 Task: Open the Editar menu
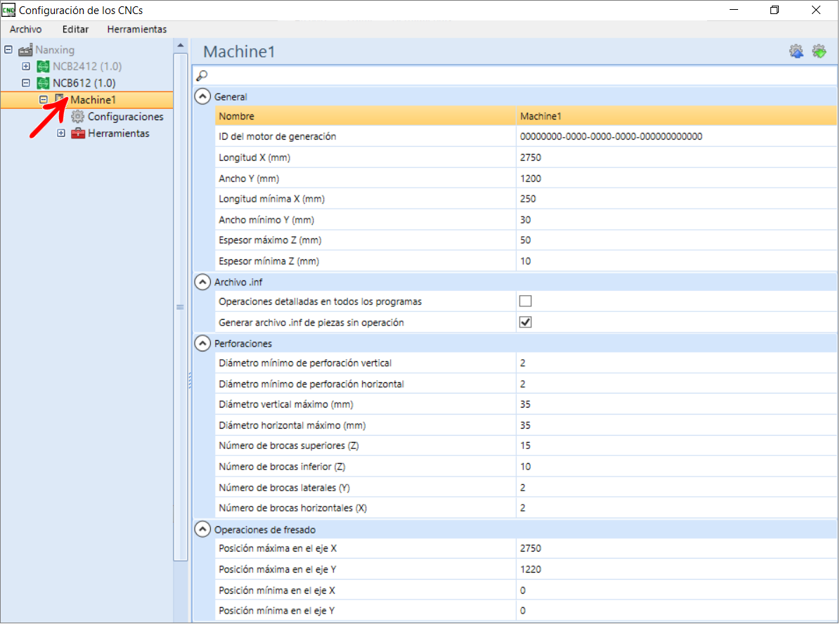(75, 30)
